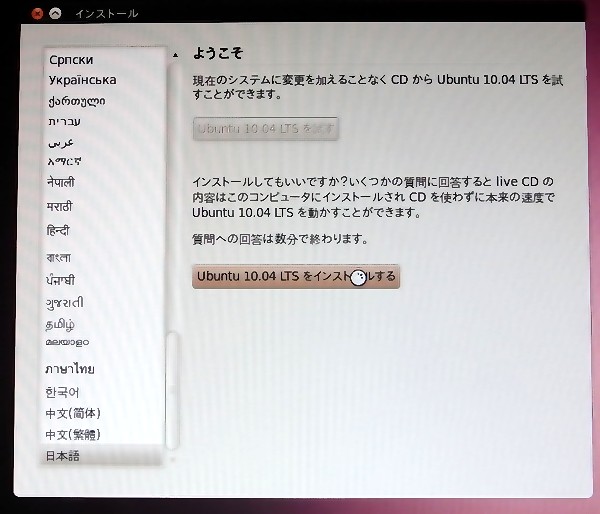Select தமிழ் language entry
The height and width of the screenshot is (514, 600).
coord(60,325)
